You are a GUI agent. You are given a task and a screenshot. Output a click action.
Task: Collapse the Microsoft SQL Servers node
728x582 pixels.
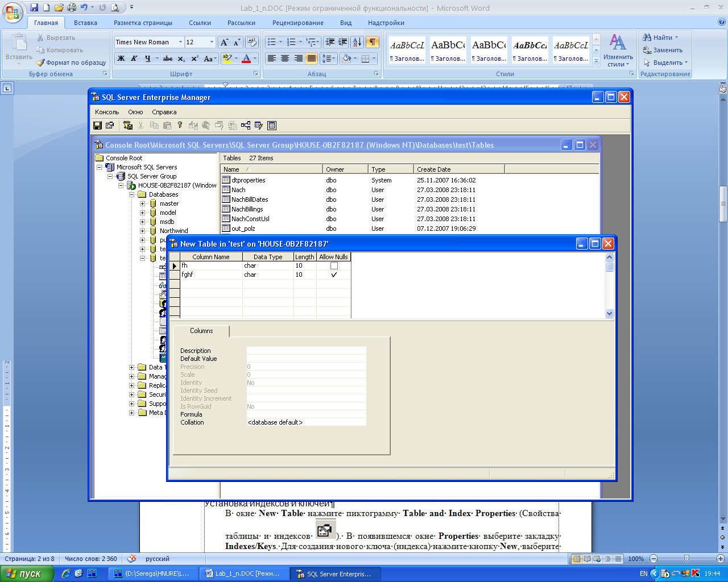[99, 167]
